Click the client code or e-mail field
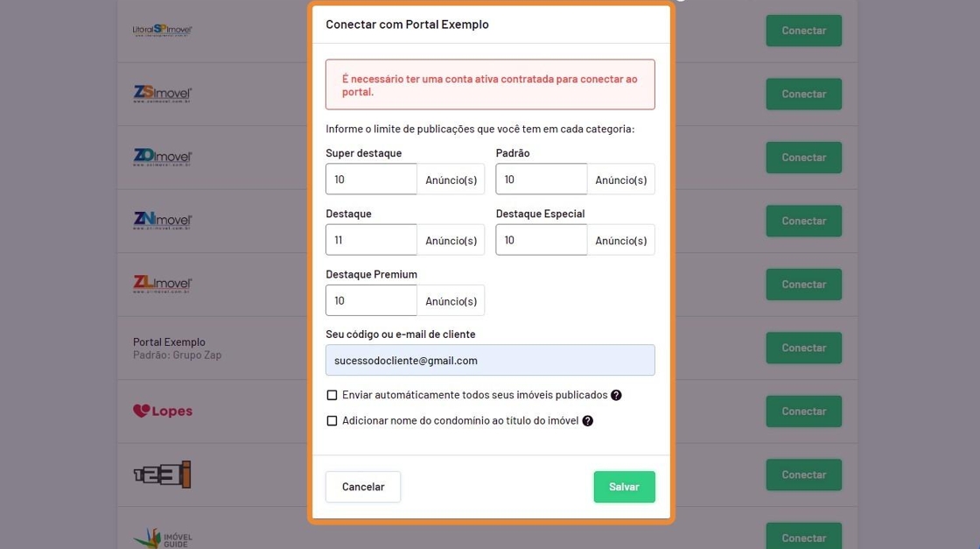 click(x=490, y=360)
